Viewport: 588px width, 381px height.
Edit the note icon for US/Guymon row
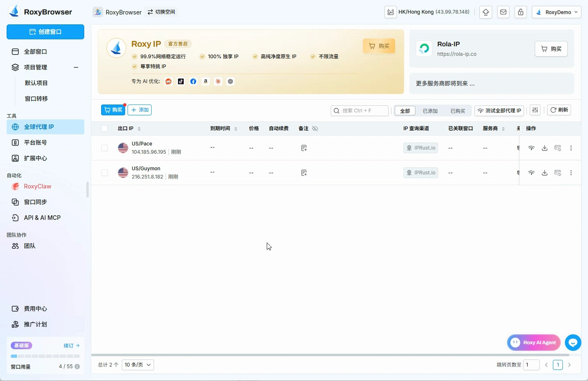click(304, 173)
